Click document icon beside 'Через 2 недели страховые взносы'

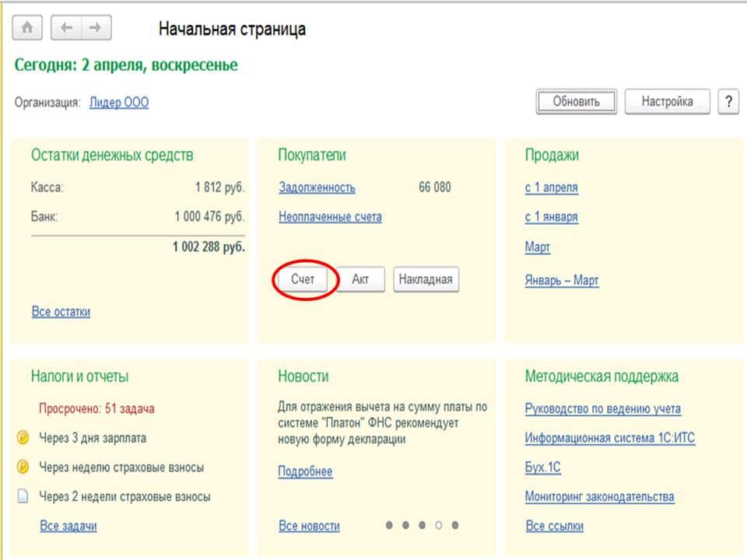(23, 496)
